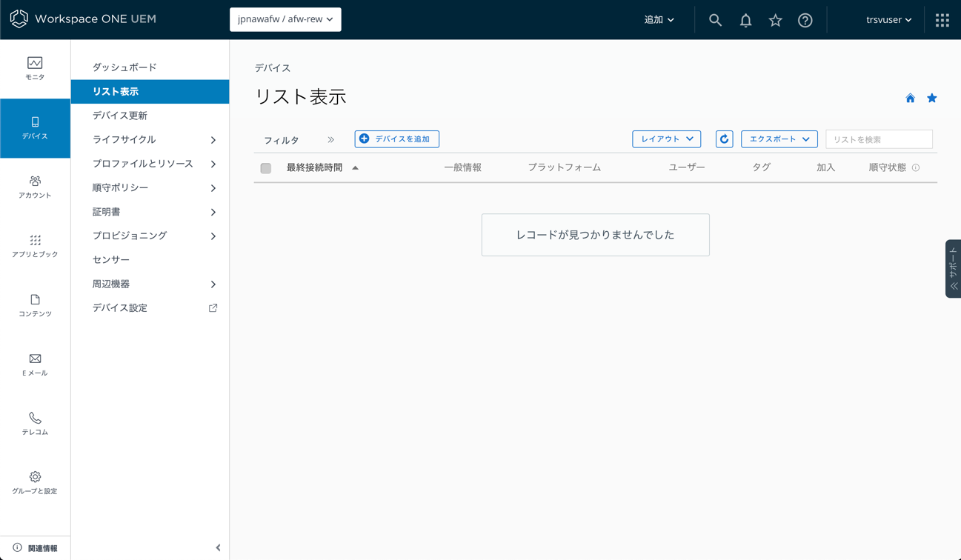Open the side panel handle at the right edge
961x560 pixels.
(x=953, y=269)
